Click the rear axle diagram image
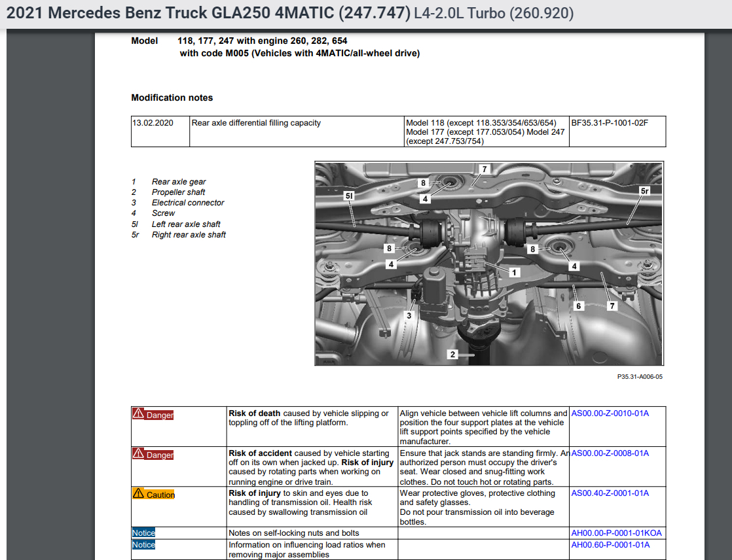Screen dimensions: 732x560 click(489, 264)
